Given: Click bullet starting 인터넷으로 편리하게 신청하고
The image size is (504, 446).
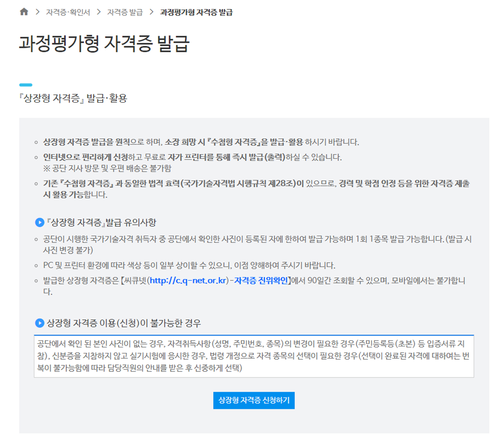Looking at the screenshot, I should (x=192, y=157).
